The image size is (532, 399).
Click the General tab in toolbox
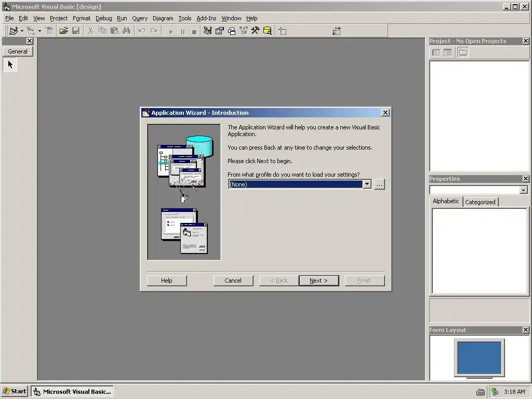point(18,51)
